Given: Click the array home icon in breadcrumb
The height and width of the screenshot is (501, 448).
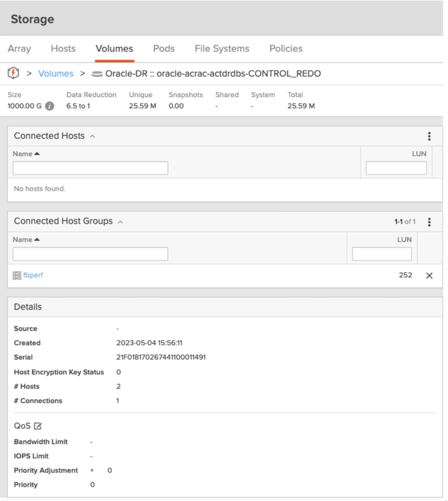Looking at the screenshot, I should coord(13,73).
